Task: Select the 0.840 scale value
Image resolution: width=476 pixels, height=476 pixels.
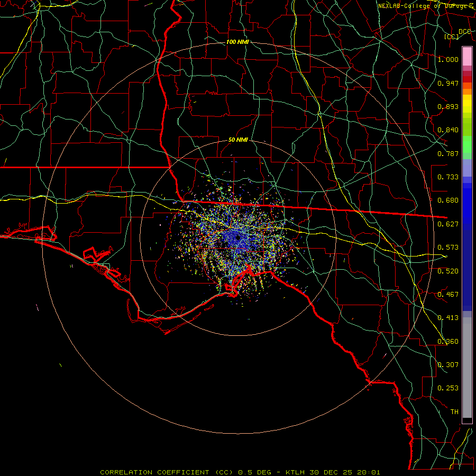Action: tap(448, 130)
